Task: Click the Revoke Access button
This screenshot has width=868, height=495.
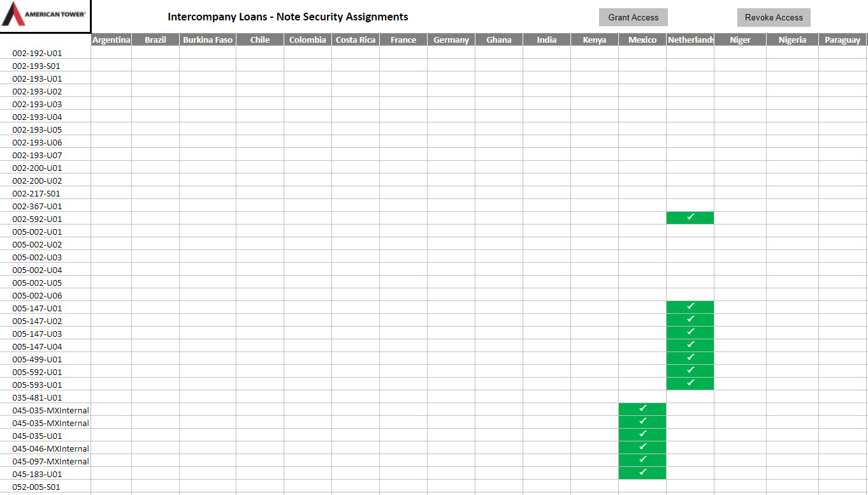Action: pyautogui.click(x=774, y=17)
